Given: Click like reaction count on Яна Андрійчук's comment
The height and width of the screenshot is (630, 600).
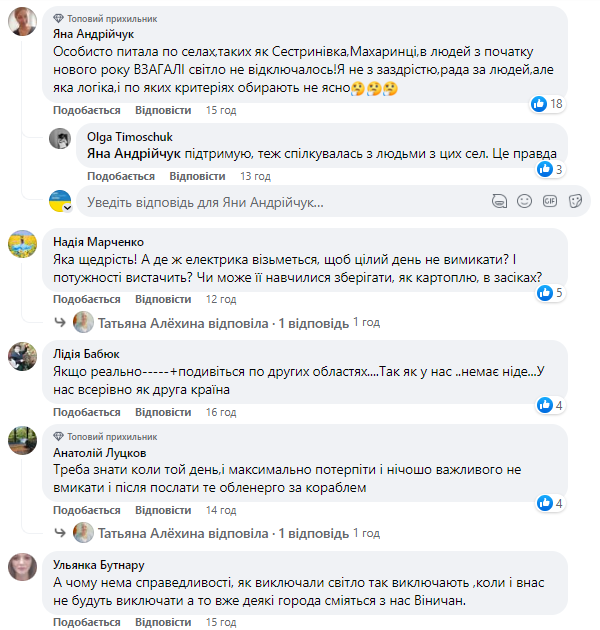Looking at the screenshot, I should coord(548,103).
